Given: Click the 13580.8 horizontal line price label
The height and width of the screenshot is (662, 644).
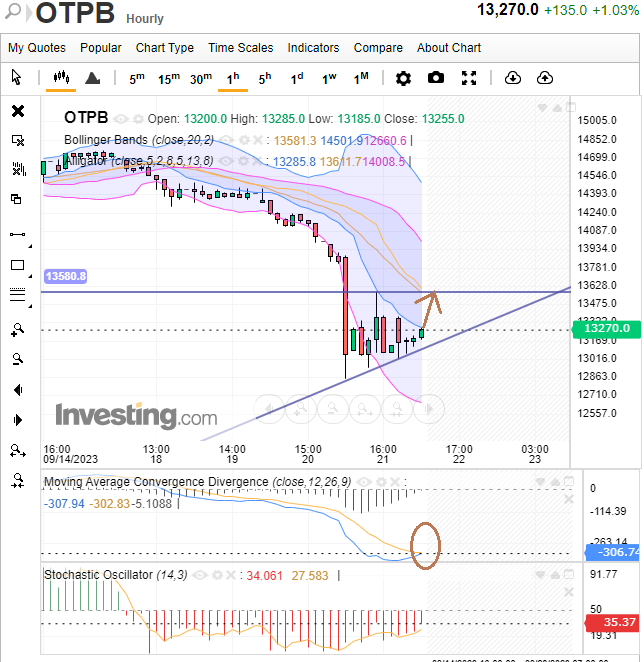Looking at the screenshot, I should coord(66,276).
